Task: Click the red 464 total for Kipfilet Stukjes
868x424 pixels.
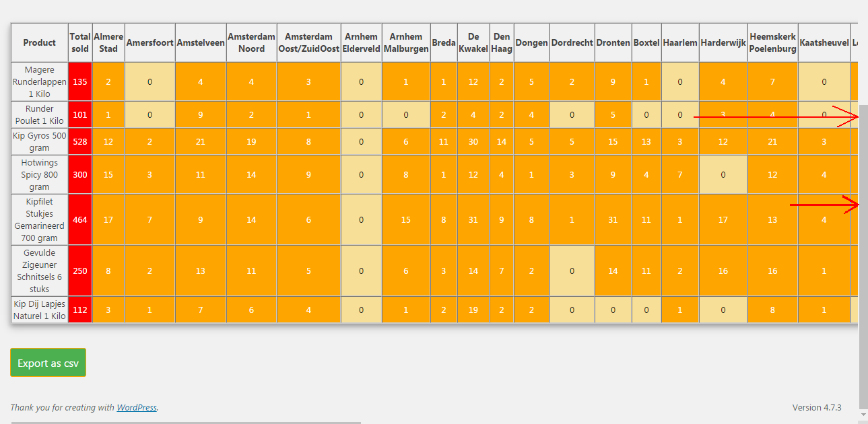Action: click(x=79, y=219)
